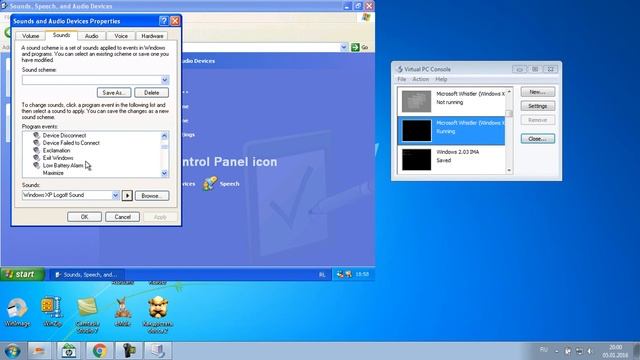Click OK in Sounds properties dialog
Screen dimensions: 640x360
point(84,217)
